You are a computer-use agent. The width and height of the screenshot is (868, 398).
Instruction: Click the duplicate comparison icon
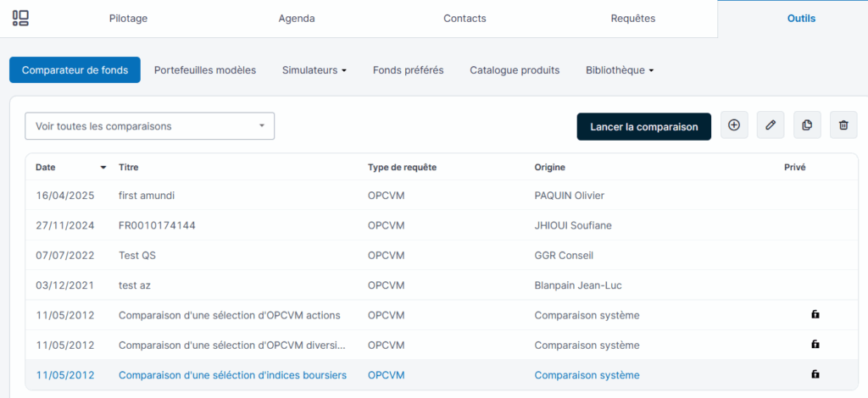point(807,125)
